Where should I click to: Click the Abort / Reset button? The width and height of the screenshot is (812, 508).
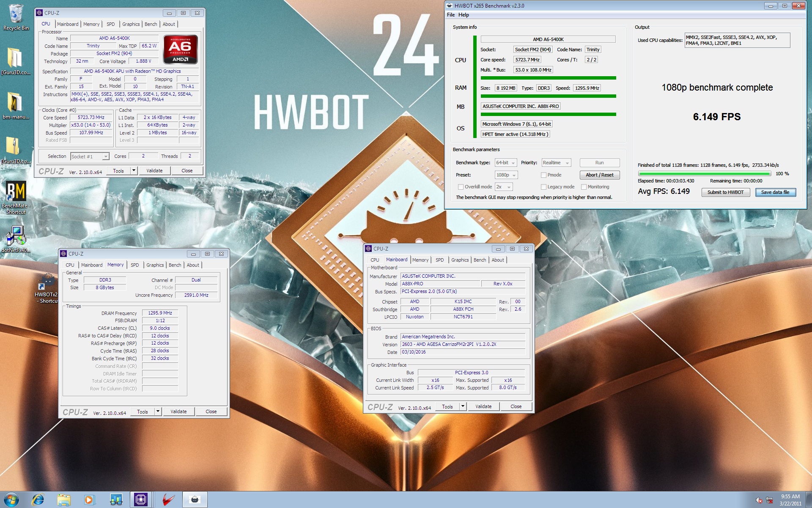coord(599,175)
